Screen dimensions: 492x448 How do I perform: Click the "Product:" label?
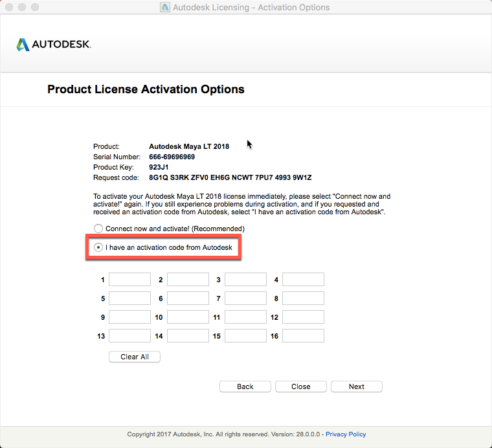tap(106, 146)
